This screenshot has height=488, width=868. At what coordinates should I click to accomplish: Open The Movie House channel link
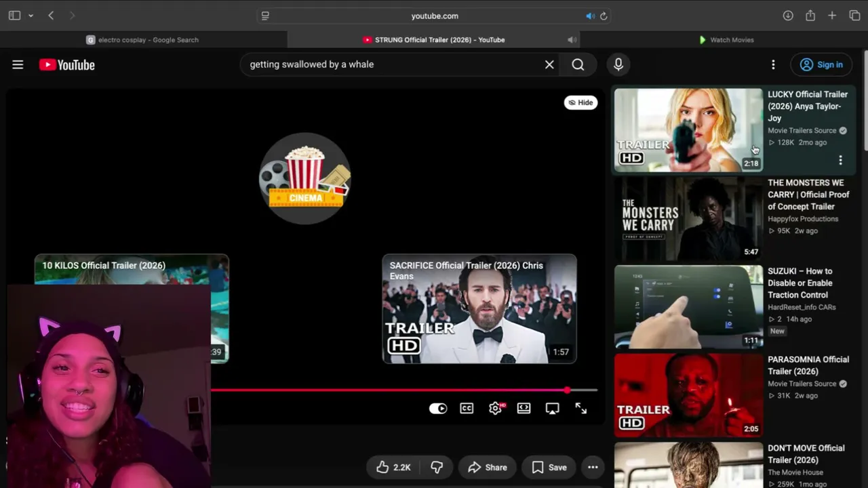tap(795, 472)
